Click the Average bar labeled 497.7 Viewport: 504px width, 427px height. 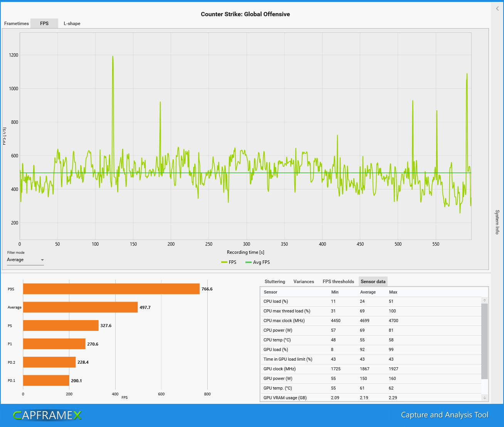[81, 307]
